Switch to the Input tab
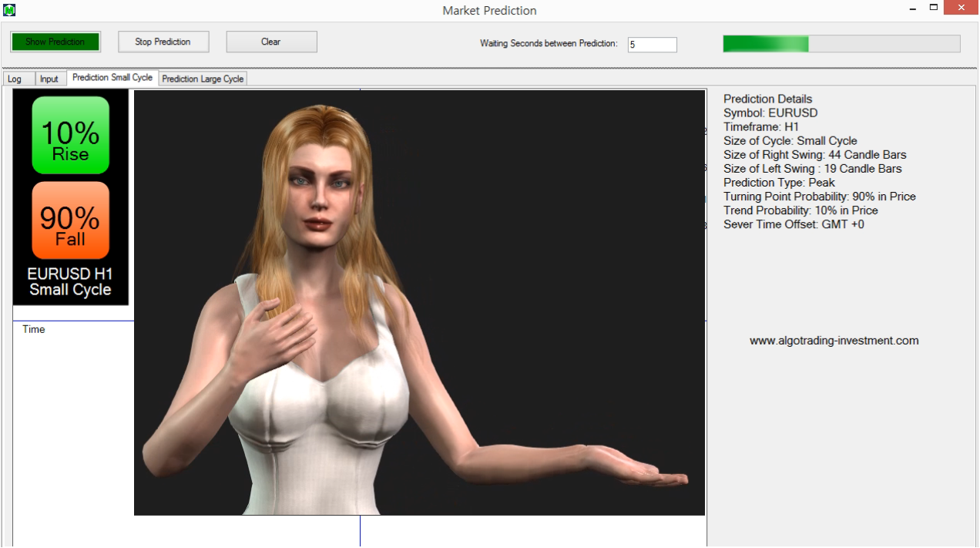 [49, 79]
